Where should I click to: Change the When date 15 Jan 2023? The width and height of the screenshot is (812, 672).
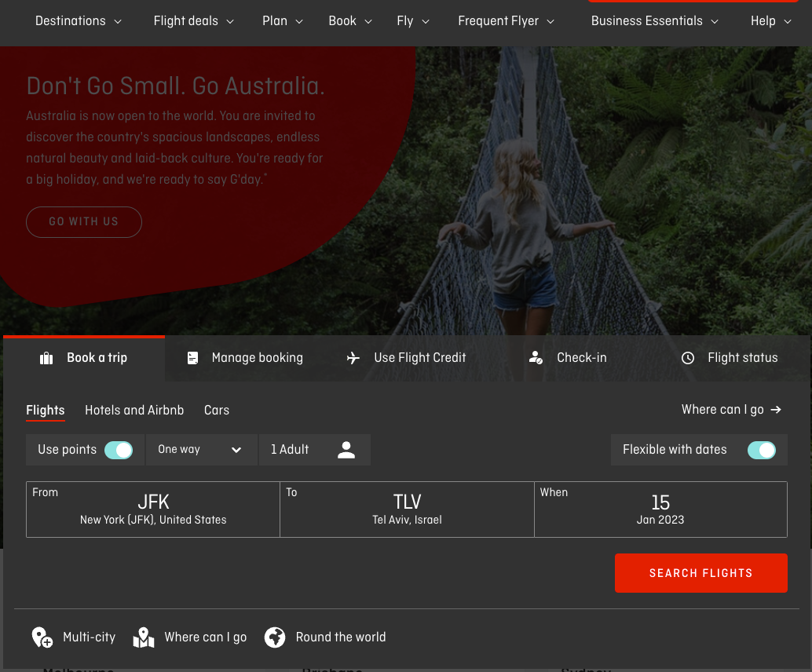pyautogui.click(x=660, y=509)
